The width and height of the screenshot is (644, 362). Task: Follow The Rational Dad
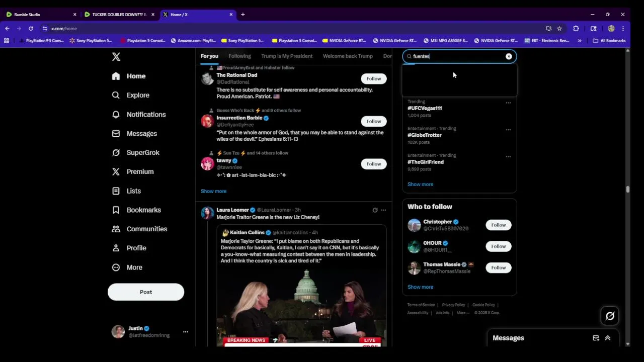(374, 78)
